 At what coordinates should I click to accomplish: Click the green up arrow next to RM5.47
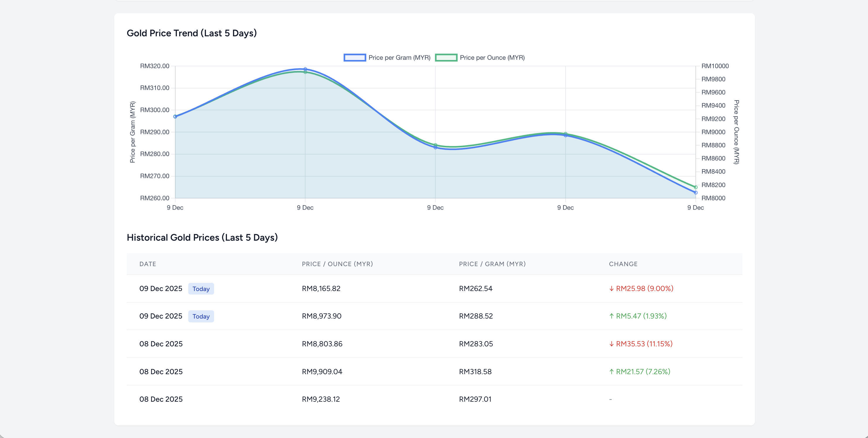coord(611,316)
